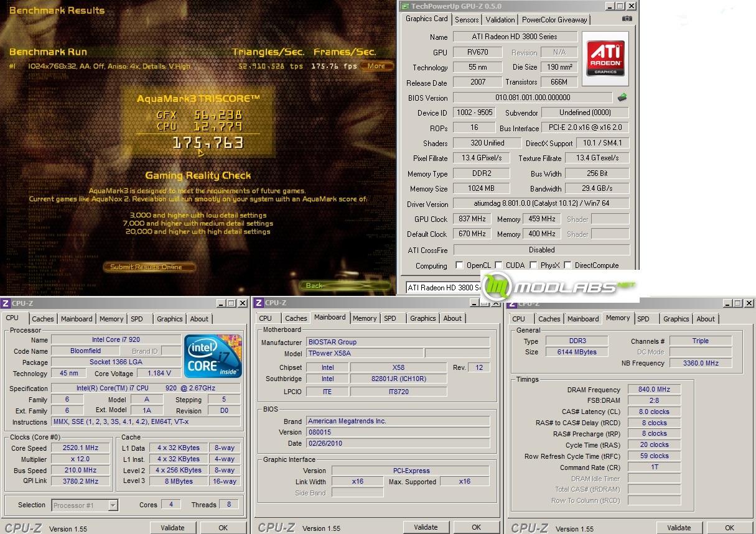The height and width of the screenshot is (534, 756).
Task: Click the More button on benchmark run
Action: (376, 66)
